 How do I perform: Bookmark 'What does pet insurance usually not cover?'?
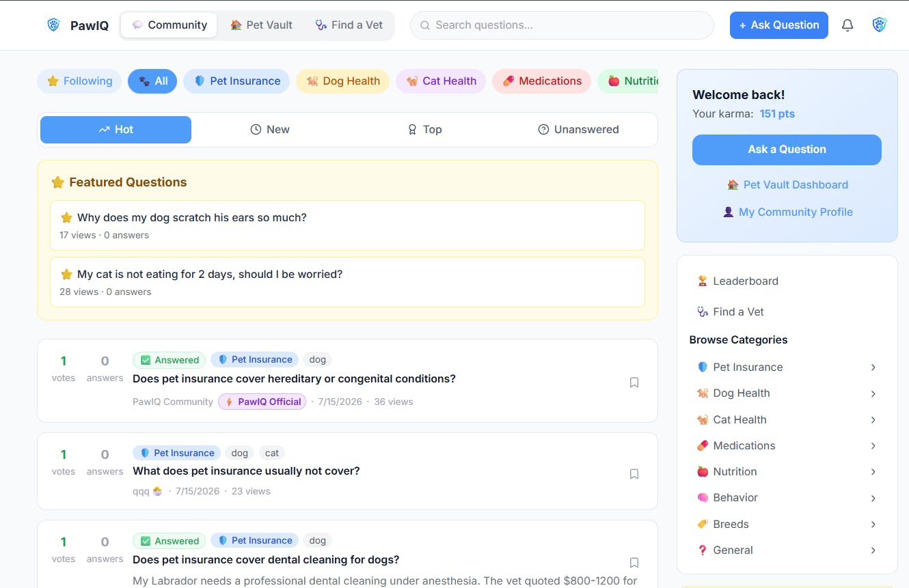click(x=634, y=474)
